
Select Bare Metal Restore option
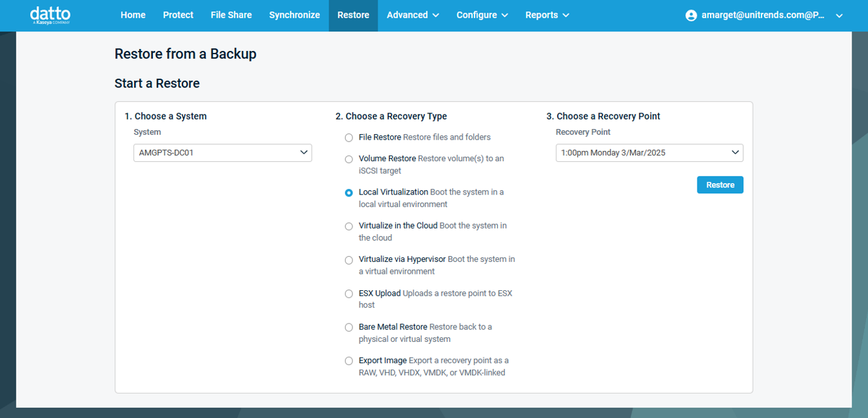pyautogui.click(x=349, y=327)
